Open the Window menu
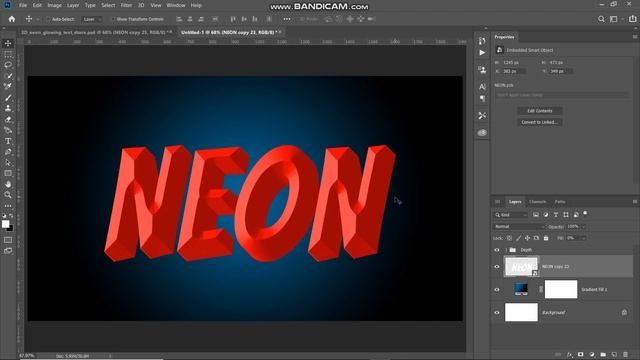 tap(176, 5)
